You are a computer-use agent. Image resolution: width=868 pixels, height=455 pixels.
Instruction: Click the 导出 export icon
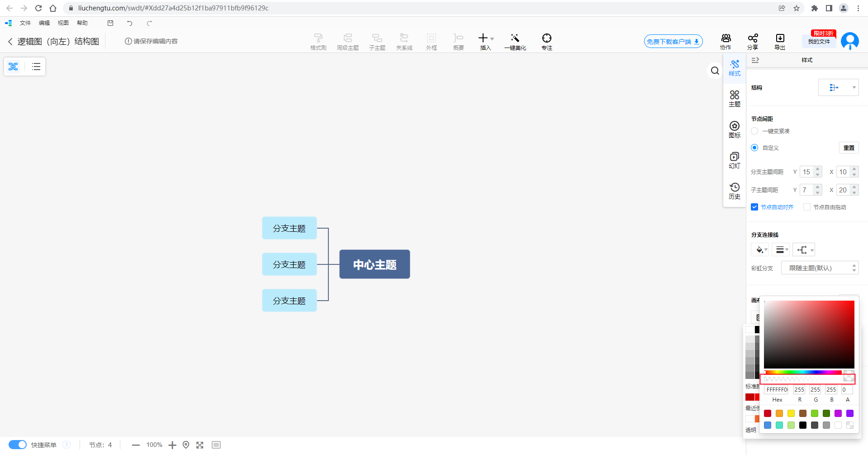[780, 41]
